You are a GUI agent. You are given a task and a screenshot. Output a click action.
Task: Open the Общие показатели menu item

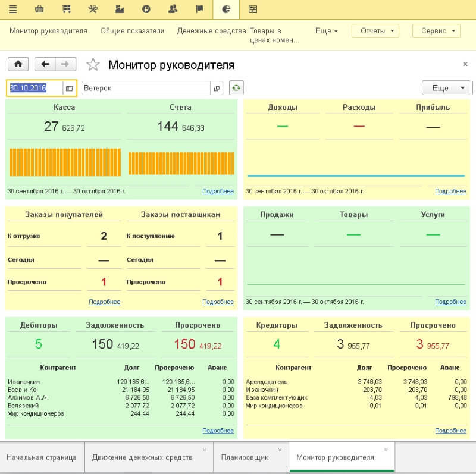pyautogui.click(x=132, y=31)
